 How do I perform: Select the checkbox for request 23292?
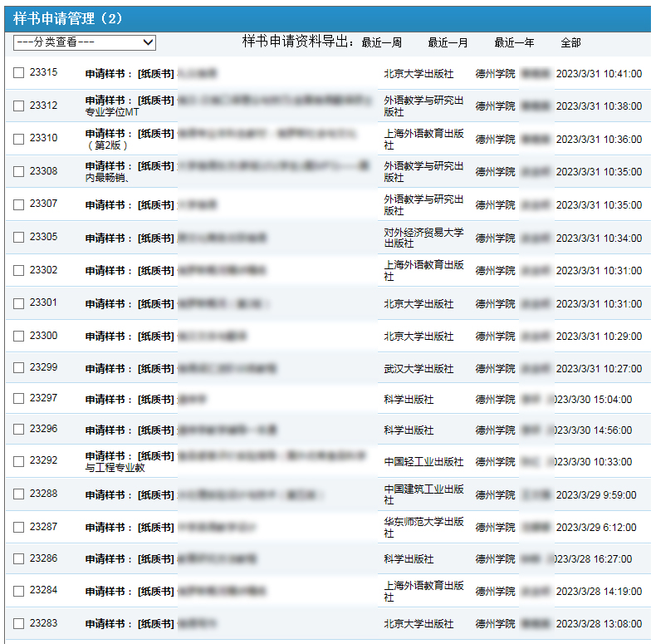[19, 461]
